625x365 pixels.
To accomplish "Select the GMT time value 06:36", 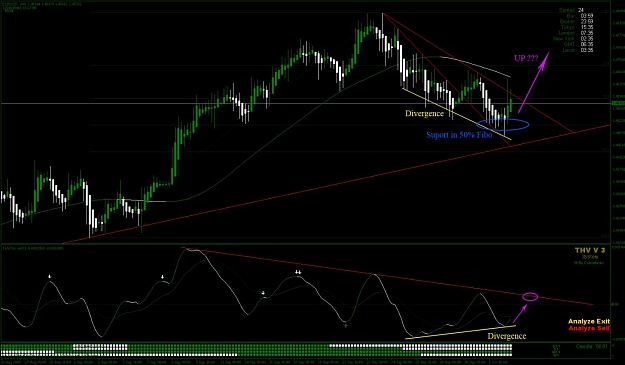I will [x=587, y=45].
